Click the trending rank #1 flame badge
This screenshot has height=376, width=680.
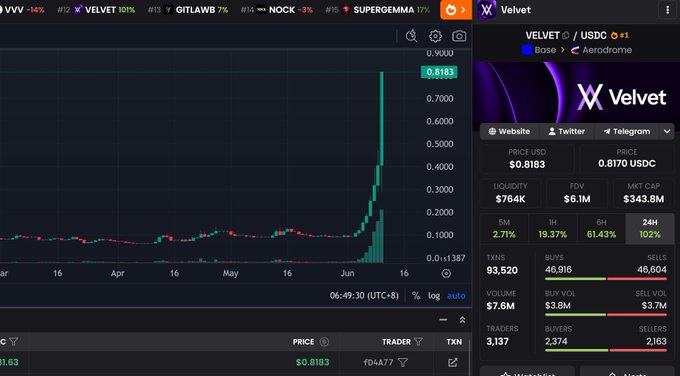pyautogui.click(x=620, y=36)
